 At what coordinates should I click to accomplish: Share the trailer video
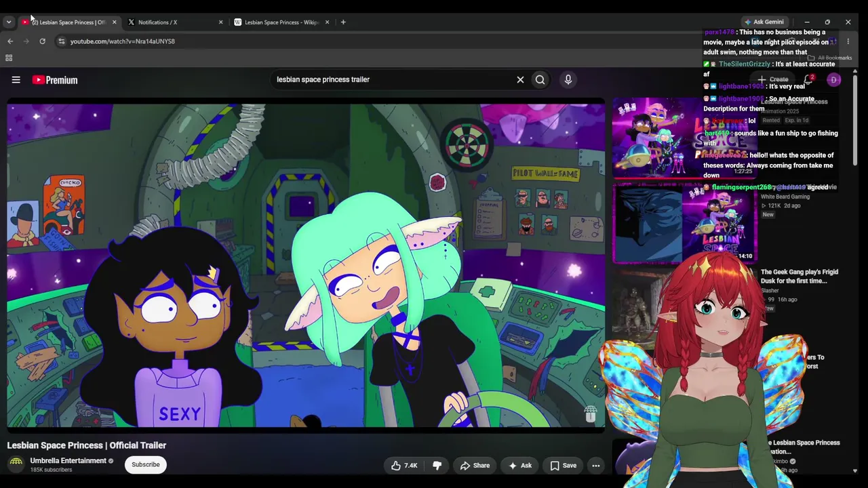[475, 466]
